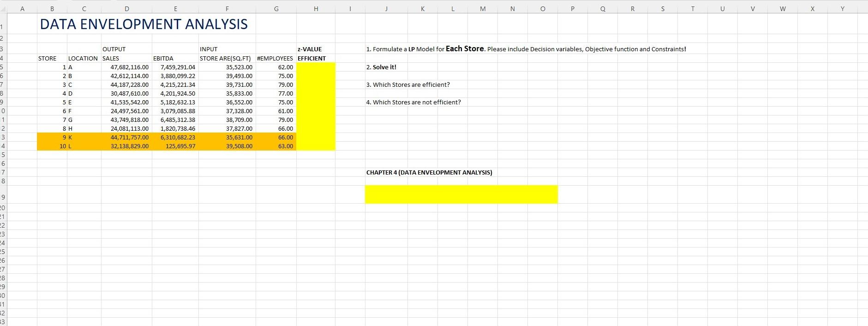Click store area 39,493.00
This screenshot has height=326, width=868.
pos(239,76)
